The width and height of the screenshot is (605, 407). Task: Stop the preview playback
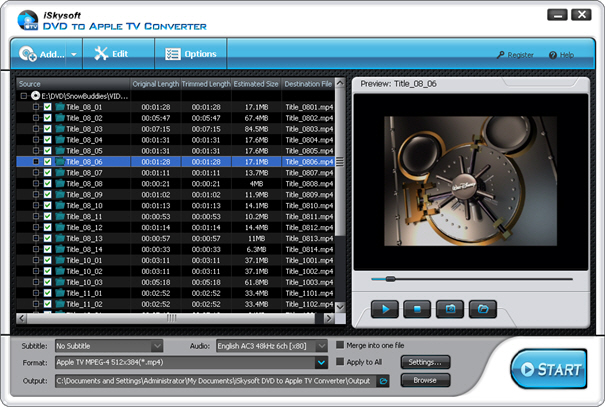tap(417, 309)
